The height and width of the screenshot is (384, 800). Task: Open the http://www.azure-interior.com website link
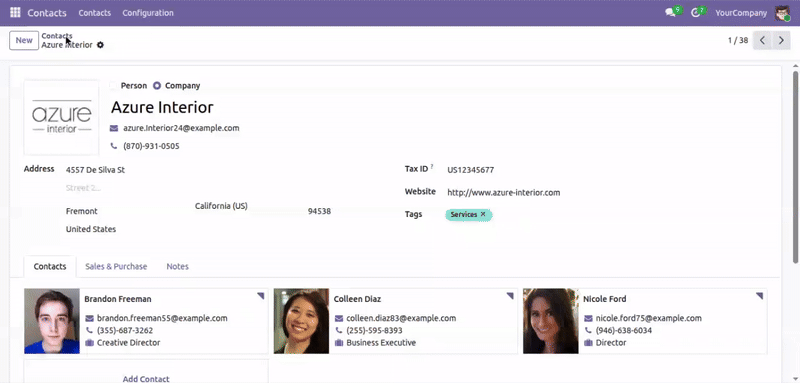(504, 193)
